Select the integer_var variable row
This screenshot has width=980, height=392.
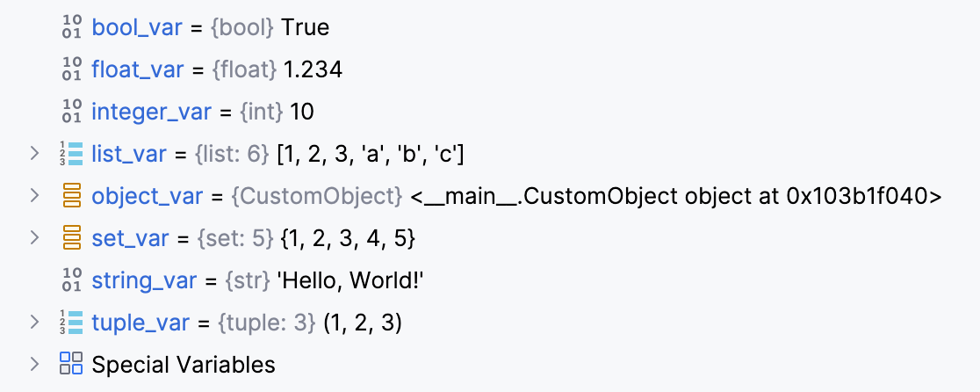151,112
